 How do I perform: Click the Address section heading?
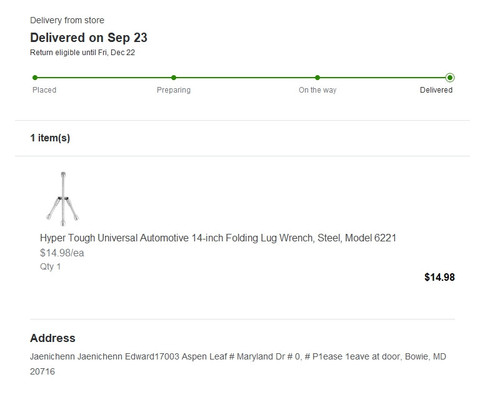(x=53, y=338)
